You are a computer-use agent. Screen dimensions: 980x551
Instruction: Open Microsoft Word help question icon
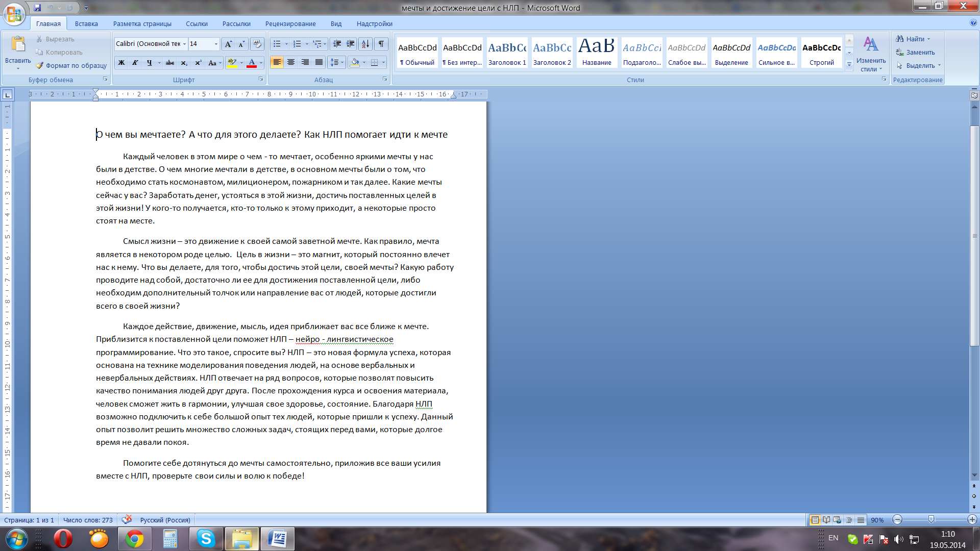(x=973, y=23)
